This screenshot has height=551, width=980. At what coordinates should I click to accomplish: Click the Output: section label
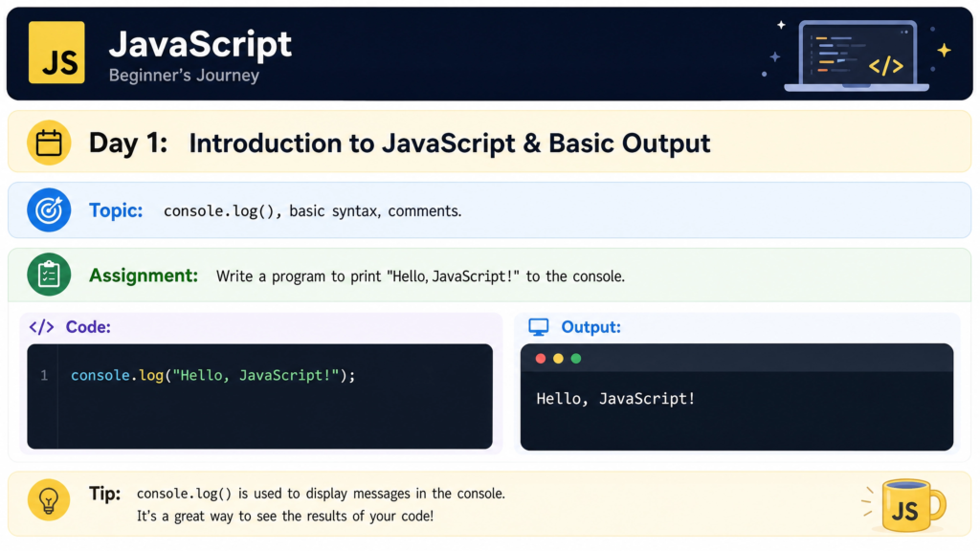point(591,327)
